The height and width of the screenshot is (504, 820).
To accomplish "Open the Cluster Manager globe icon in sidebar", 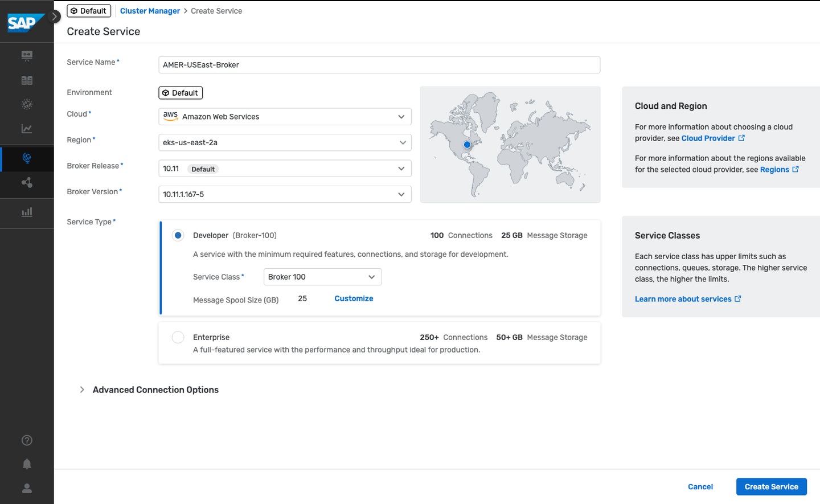I will click(x=27, y=158).
